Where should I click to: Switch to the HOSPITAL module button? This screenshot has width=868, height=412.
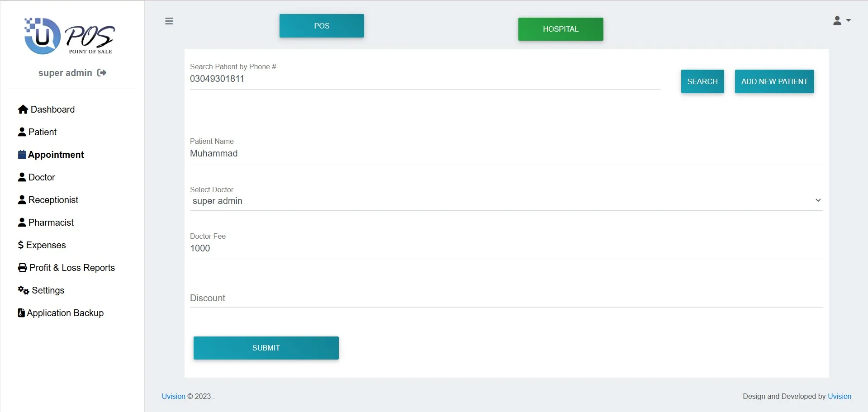coord(560,29)
